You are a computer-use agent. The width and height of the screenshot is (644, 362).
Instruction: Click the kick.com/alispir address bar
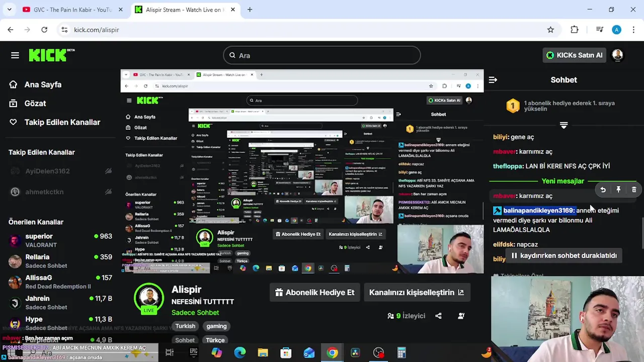pos(302,30)
